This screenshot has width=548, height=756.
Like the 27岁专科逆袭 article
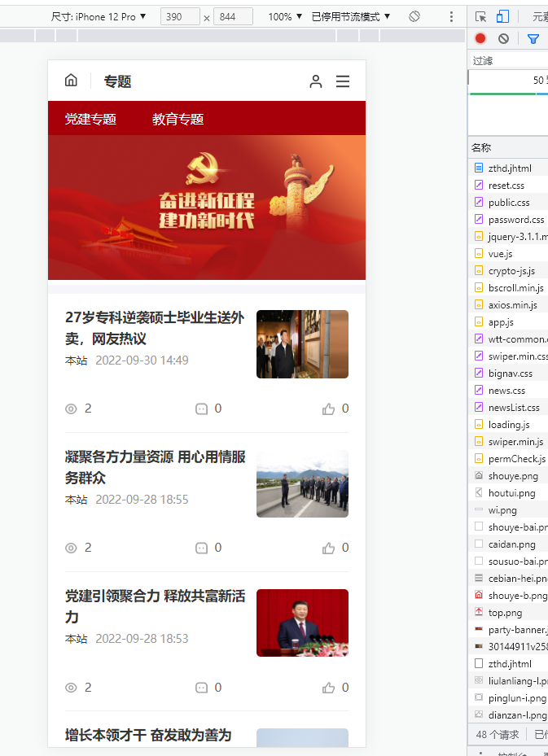point(328,409)
